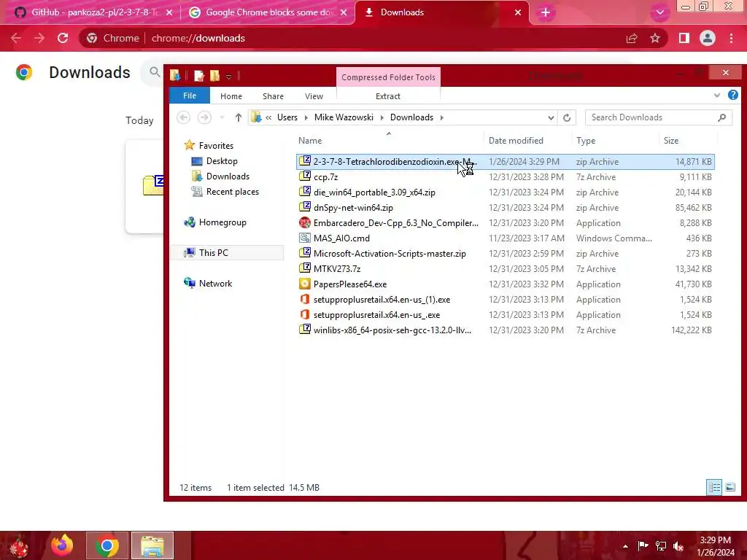
Task: Switch to Details view in status bar
Action: (714, 487)
